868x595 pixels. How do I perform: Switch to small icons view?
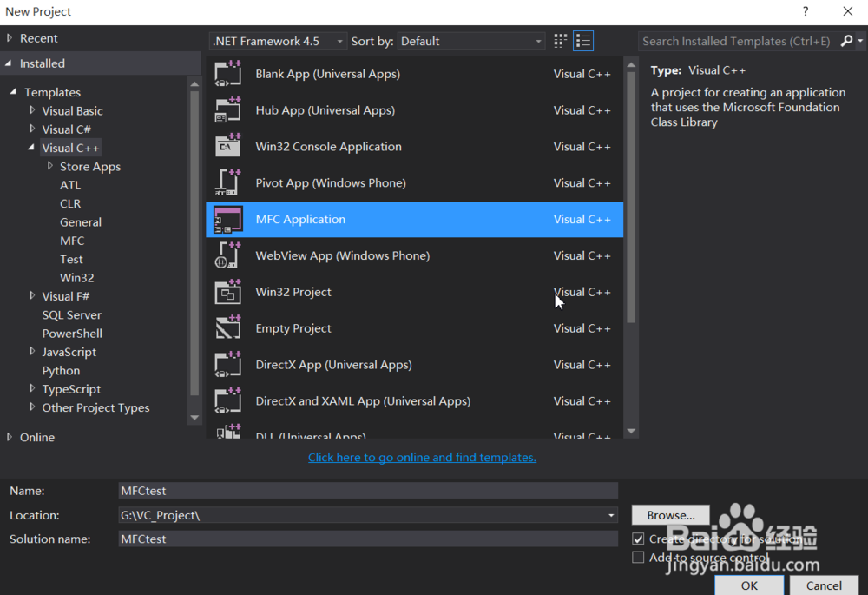[x=560, y=41]
